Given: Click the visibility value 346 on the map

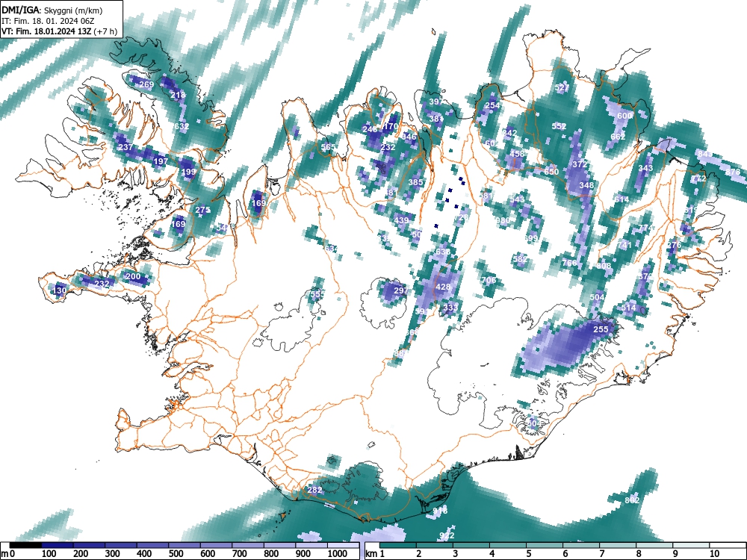Looking at the screenshot, I should tap(409, 137).
